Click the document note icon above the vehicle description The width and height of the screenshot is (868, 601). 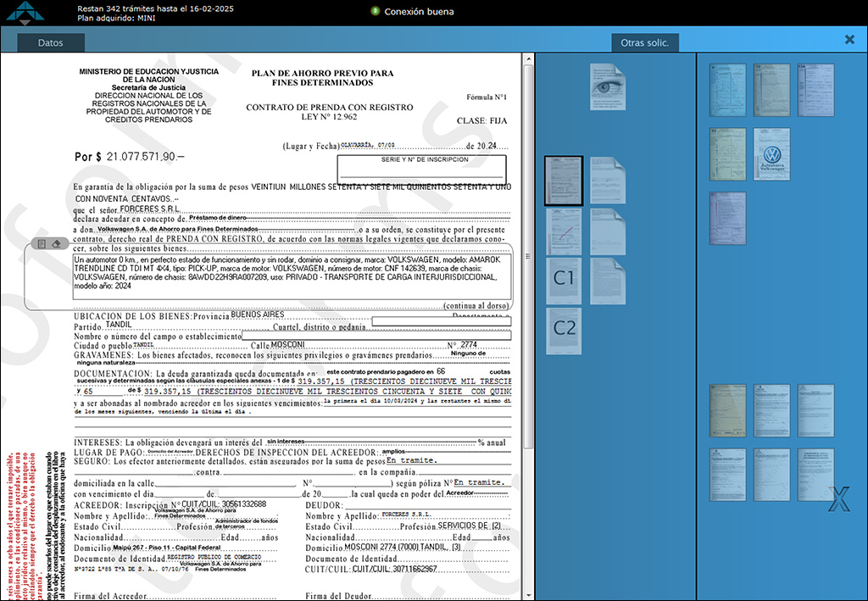pos(42,243)
